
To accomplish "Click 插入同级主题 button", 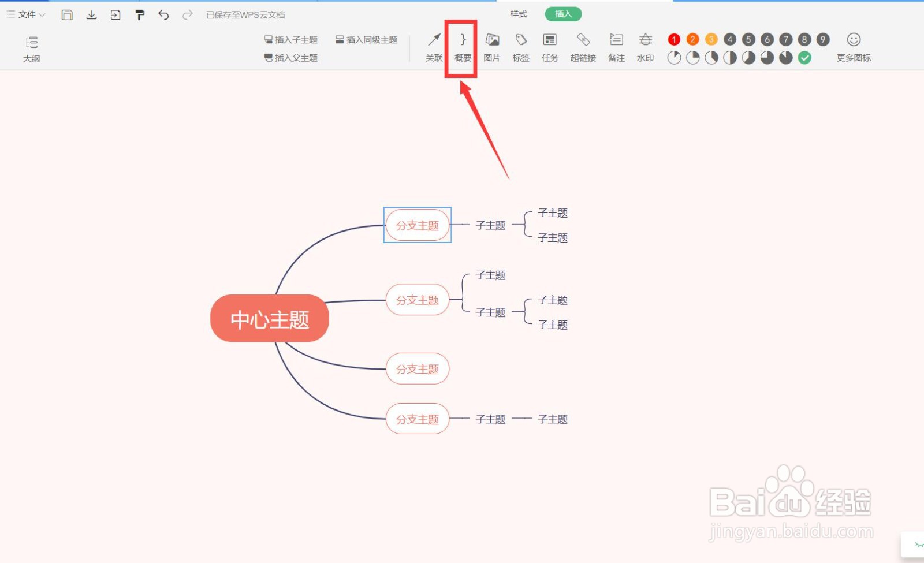I will [x=367, y=40].
